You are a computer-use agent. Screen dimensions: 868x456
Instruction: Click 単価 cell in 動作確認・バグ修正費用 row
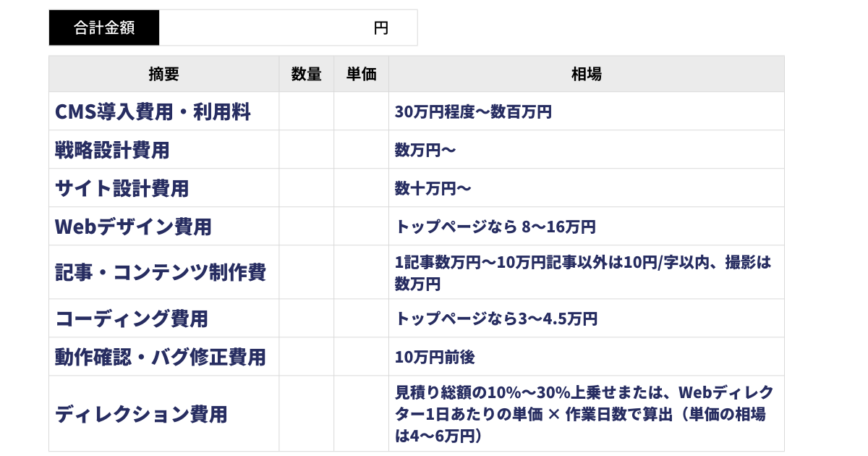click(362, 357)
